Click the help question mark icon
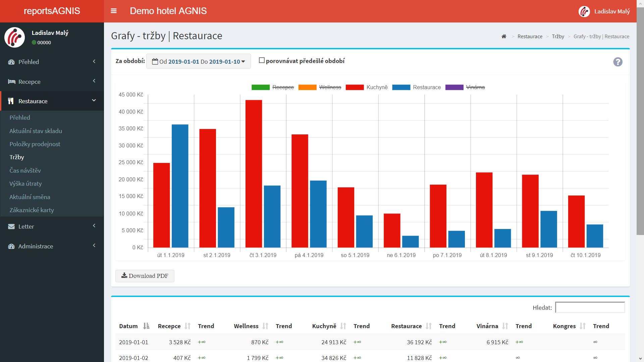The image size is (644, 362). tap(618, 62)
